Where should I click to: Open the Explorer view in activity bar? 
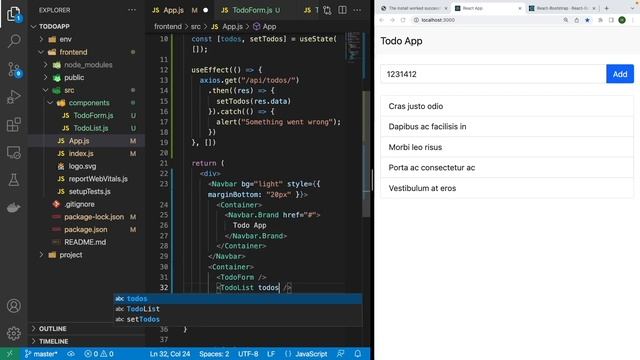[x=13, y=14]
